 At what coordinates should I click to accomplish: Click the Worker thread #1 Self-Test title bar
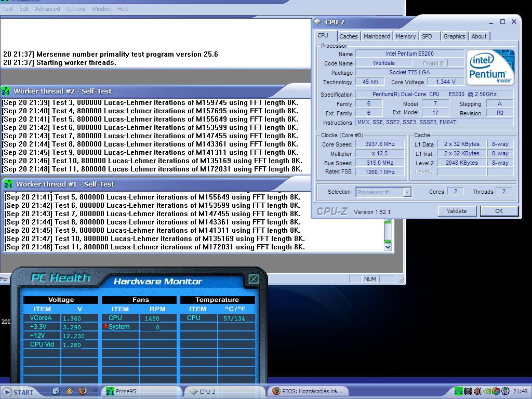[x=156, y=184]
